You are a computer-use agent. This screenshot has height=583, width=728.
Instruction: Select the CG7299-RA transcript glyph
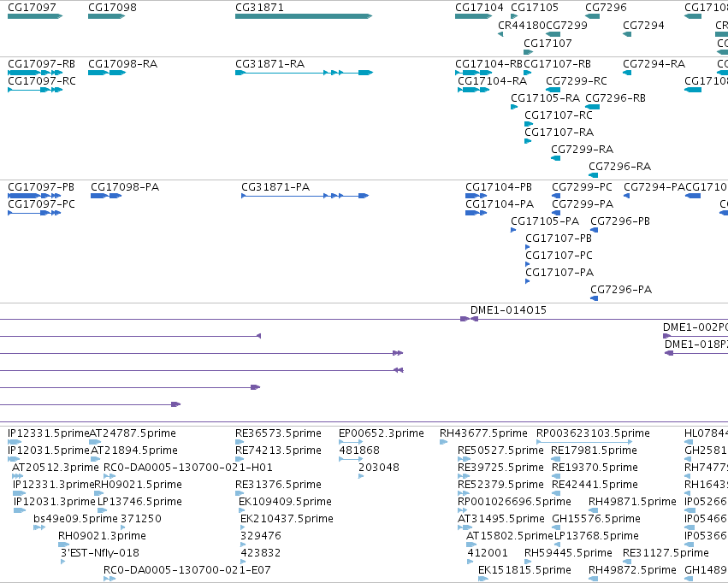click(x=555, y=158)
